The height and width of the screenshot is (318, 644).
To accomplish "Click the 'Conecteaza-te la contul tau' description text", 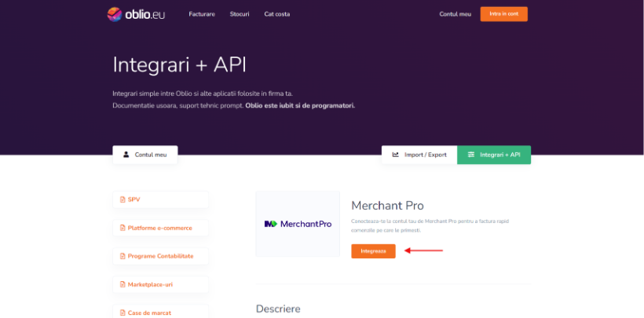I will (430, 226).
